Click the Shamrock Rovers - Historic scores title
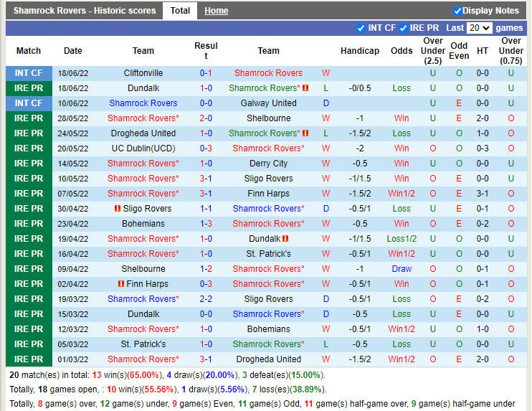This screenshot has width=532, height=411. pos(85,11)
